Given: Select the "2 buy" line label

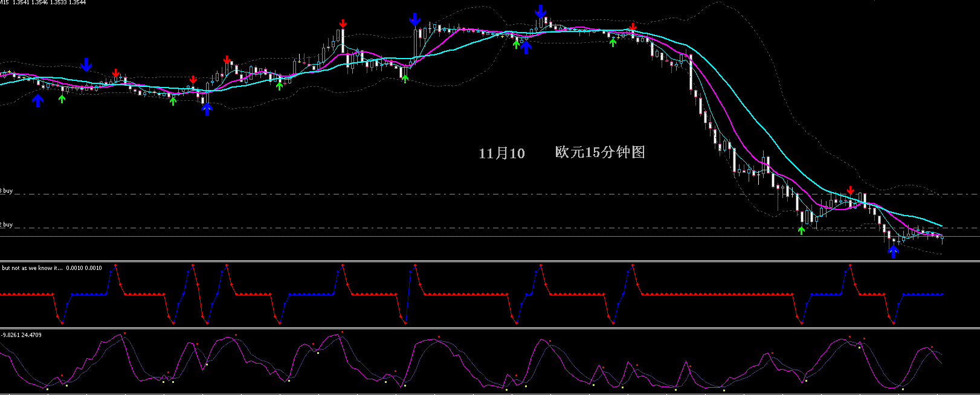Looking at the screenshot, I should click(x=6, y=225).
